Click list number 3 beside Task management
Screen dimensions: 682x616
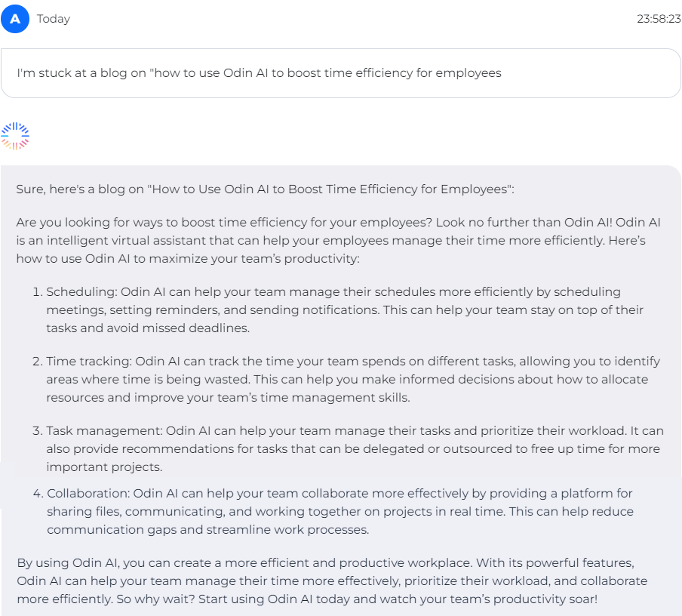37,431
